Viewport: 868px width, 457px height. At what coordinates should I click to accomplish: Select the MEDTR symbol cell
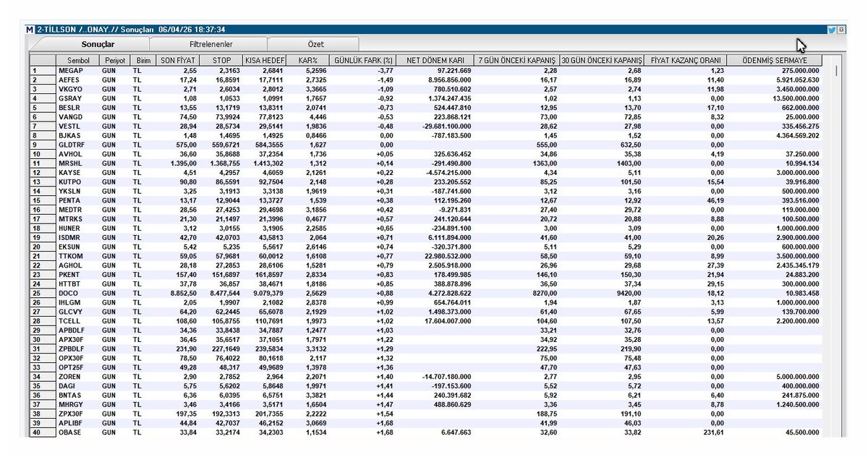pyautogui.click(x=78, y=210)
